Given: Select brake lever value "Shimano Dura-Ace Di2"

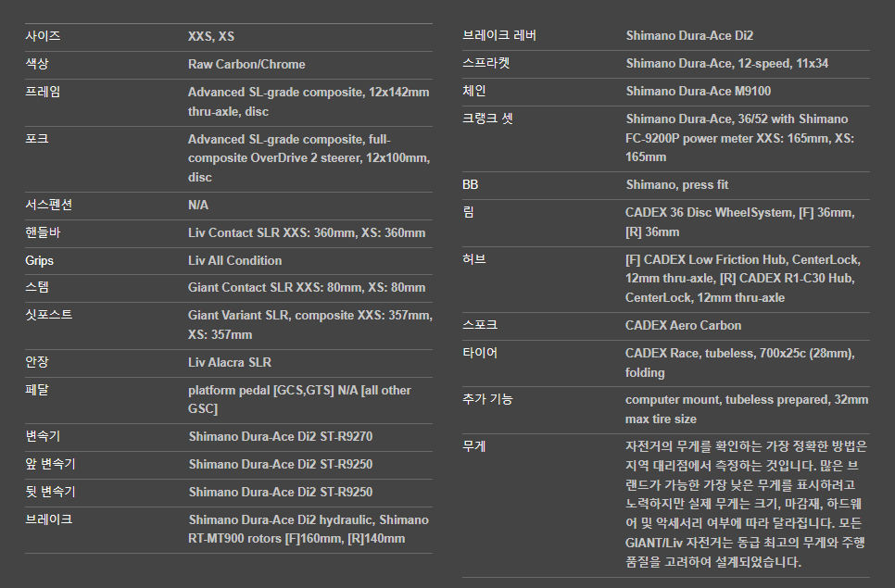Looking at the screenshot, I should click(689, 36).
